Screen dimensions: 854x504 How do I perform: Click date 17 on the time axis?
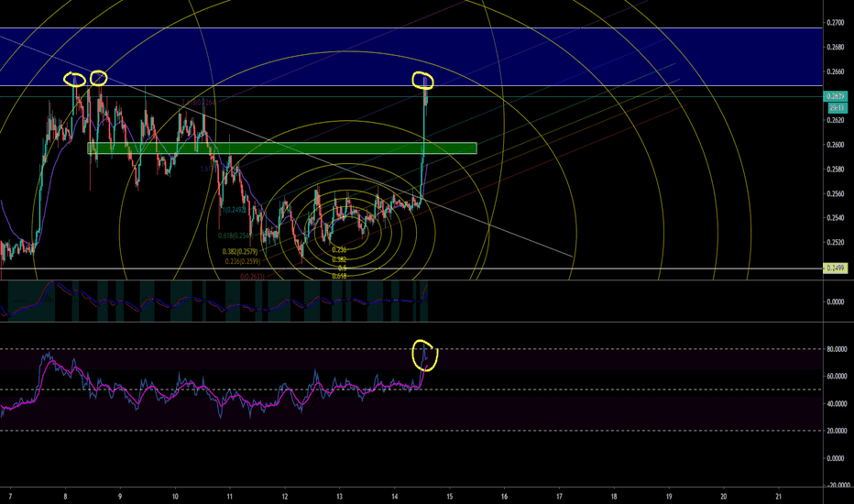(x=559, y=497)
